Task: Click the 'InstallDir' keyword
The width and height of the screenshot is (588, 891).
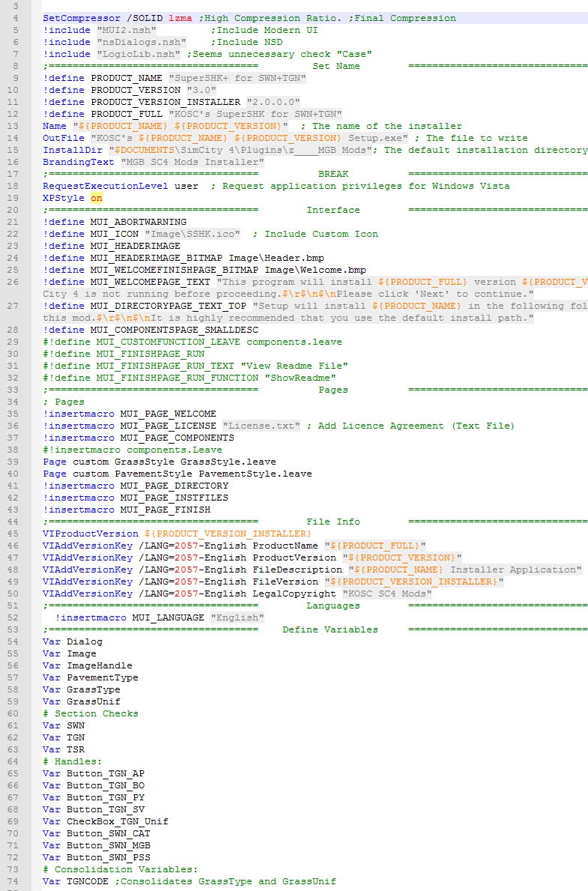Action: pos(73,150)
